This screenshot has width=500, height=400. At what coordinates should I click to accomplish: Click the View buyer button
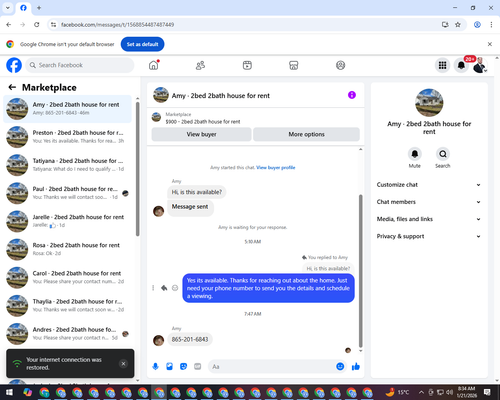(201, 134)
